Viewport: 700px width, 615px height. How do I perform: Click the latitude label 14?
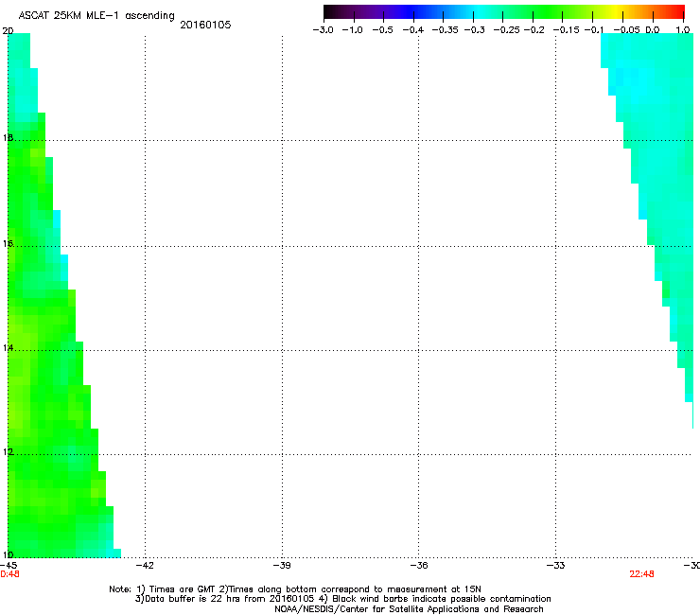point(8,348)
